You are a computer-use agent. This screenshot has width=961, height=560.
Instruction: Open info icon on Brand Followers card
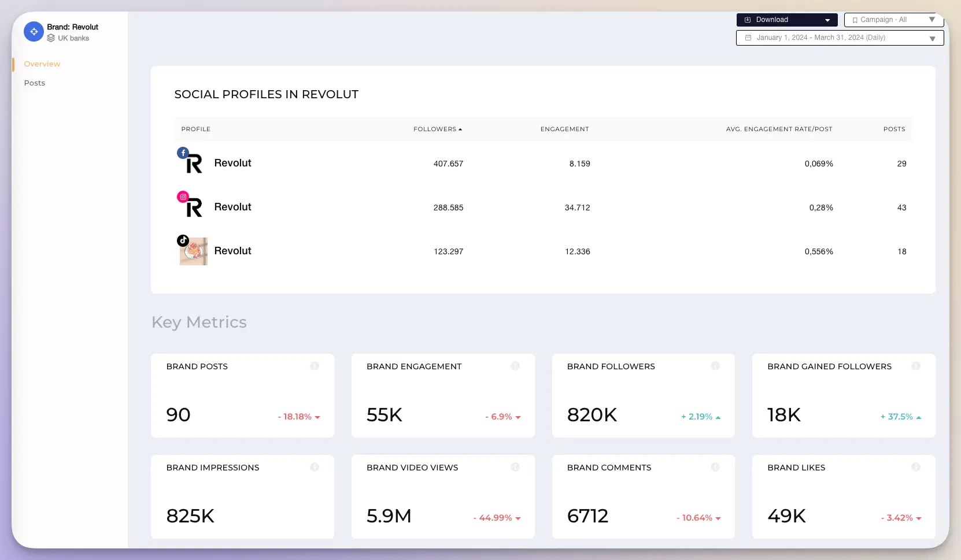tap(715, 366)
